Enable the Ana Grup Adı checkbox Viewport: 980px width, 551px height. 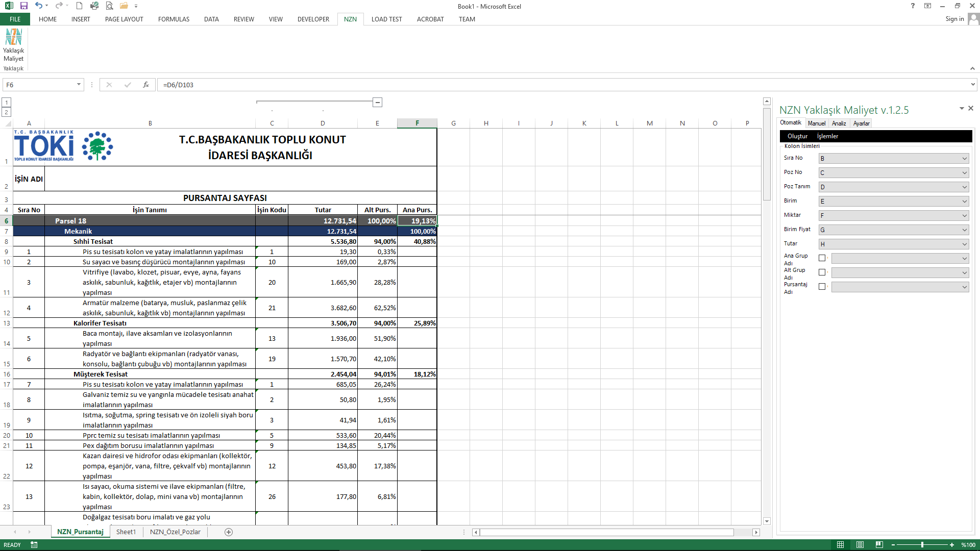click(x=822, y=258)
